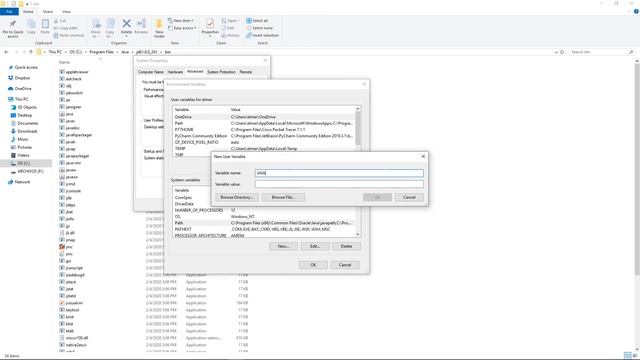Switch to System Protection tab
The image size is (640, 360).
221,72
